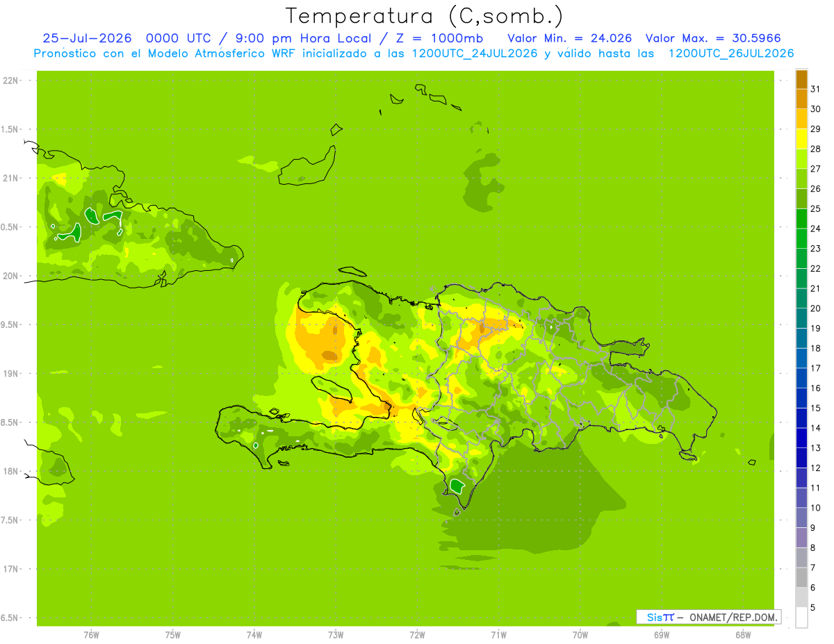Image resolution: width=834 pixels, height=644 pixels.
Task: Click the "22N" latitude axis label
Action: tap(10, 81)
